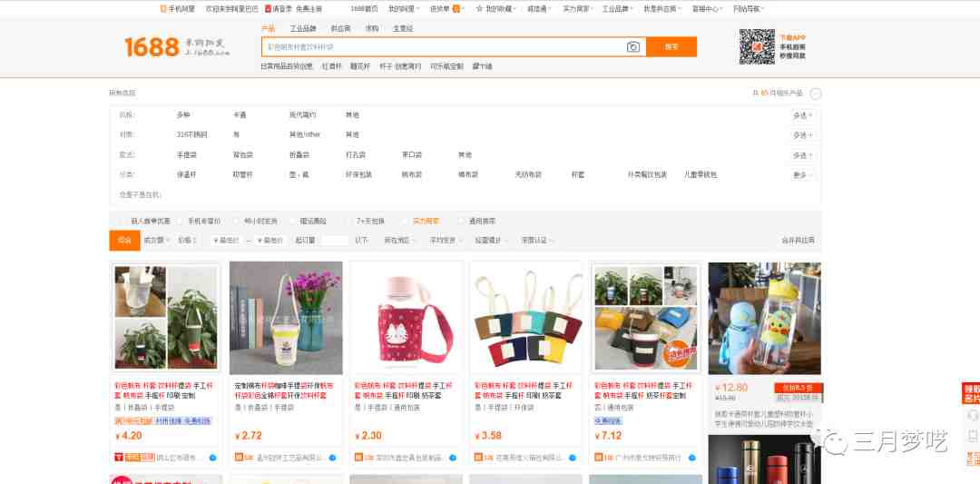Tick the 7+天包换 checkbox
Image resolution: width=980 pixels, height=484 pixels.
click(x=348, y=221)
